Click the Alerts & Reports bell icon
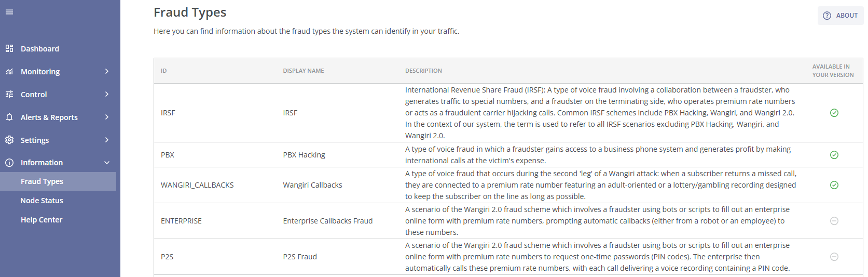The image size is (868, 277). (x=9, y=117)
